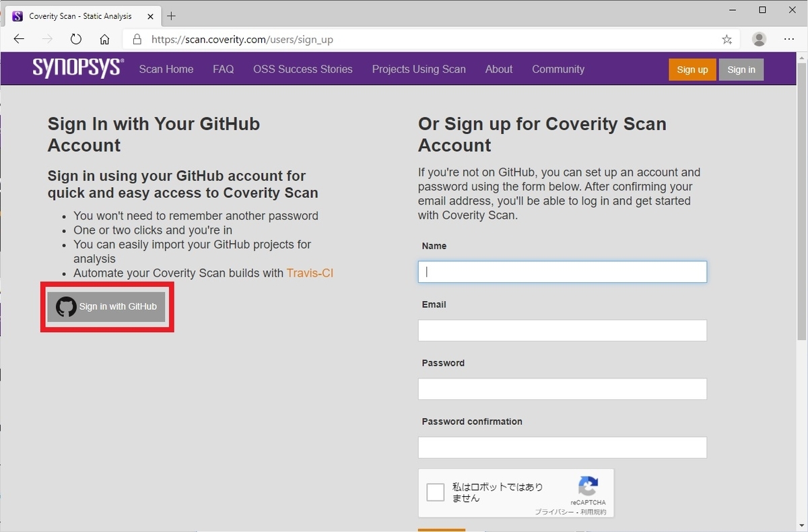This screenshot has width=808, height=532.
Task: Open Scan Home in navigation bar
Action: coord(166,69)
